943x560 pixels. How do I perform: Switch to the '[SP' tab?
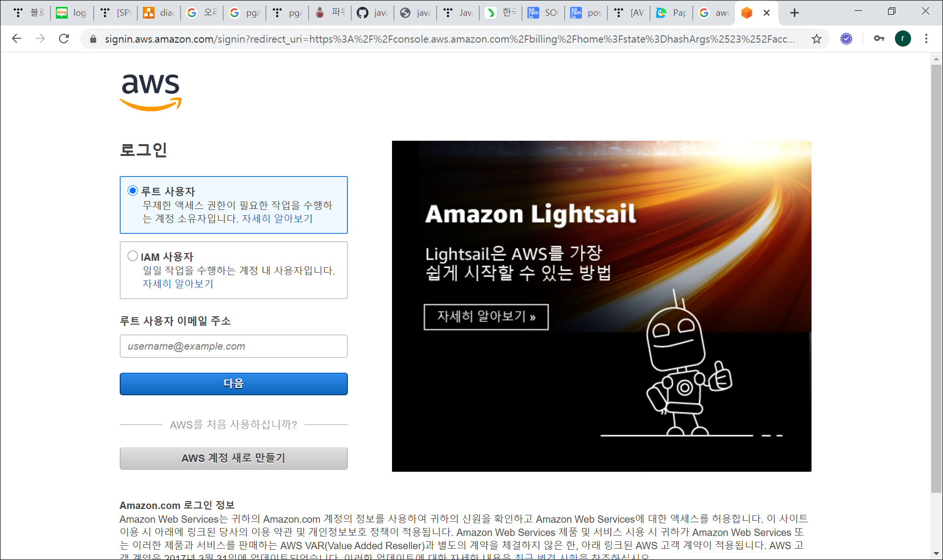click(115, 13)
